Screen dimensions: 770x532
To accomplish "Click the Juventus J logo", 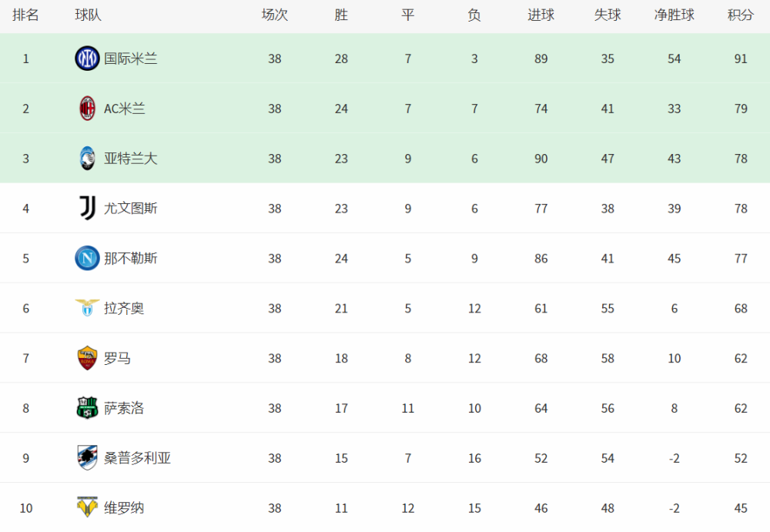I will point(88,209).
